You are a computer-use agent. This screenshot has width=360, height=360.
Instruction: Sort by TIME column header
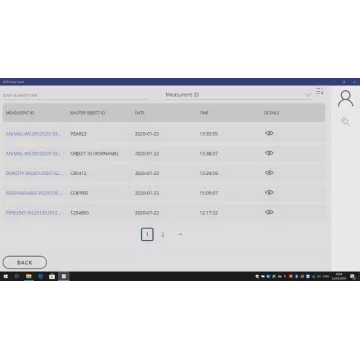[204, 113]
